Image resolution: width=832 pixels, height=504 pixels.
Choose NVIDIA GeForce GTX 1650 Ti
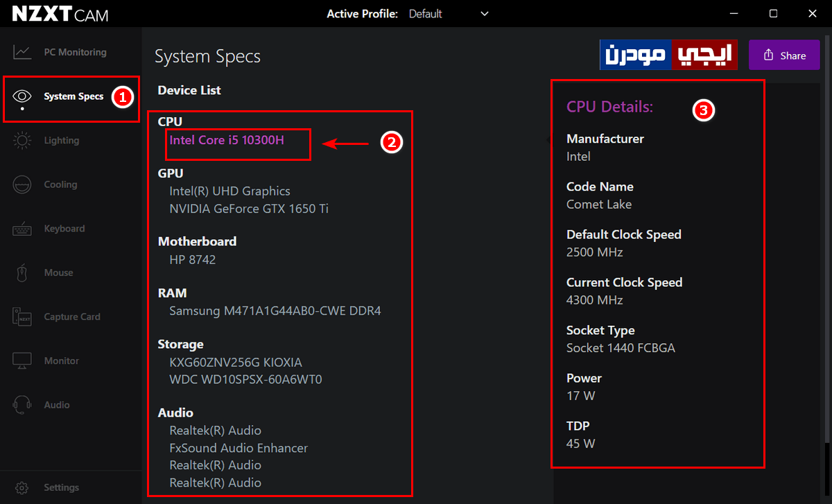[249, 208]
